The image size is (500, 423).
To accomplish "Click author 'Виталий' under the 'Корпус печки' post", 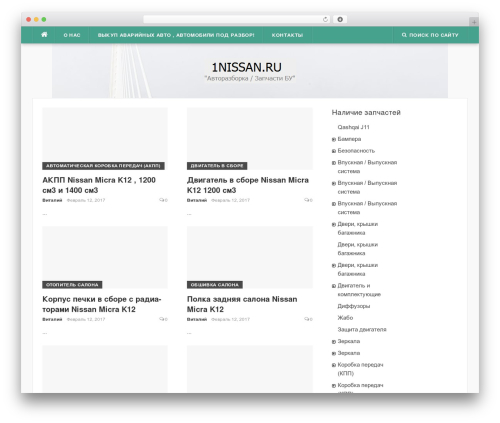I will pyautogui.click(x=52, y=319).
